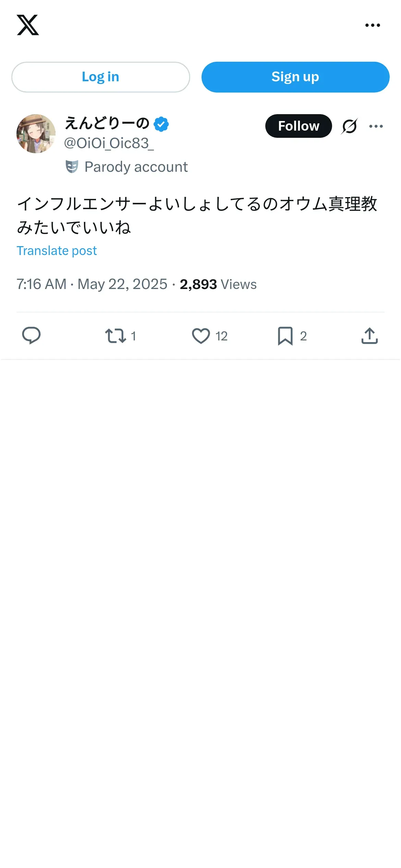Open the post's three-dot more menu

pos(376,126)
